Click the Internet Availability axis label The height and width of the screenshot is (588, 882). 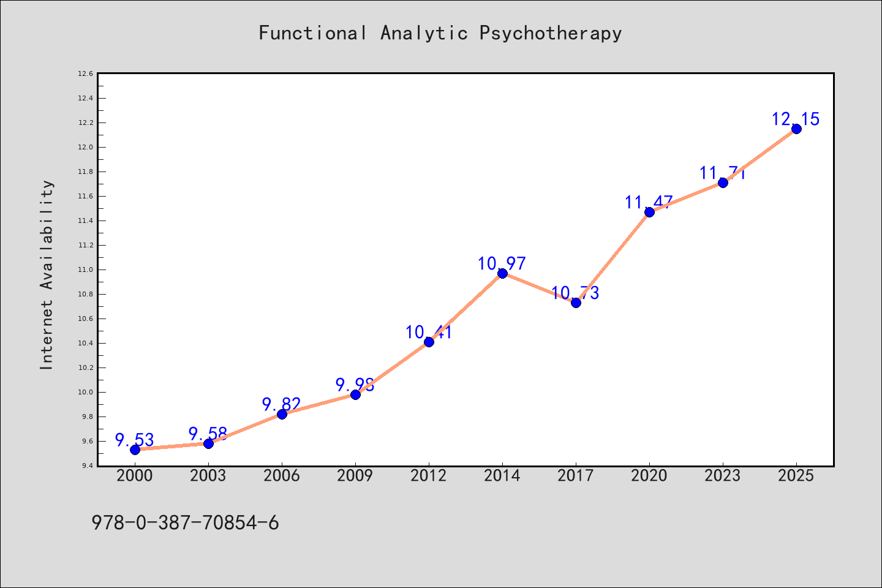[x=47, y=275]
